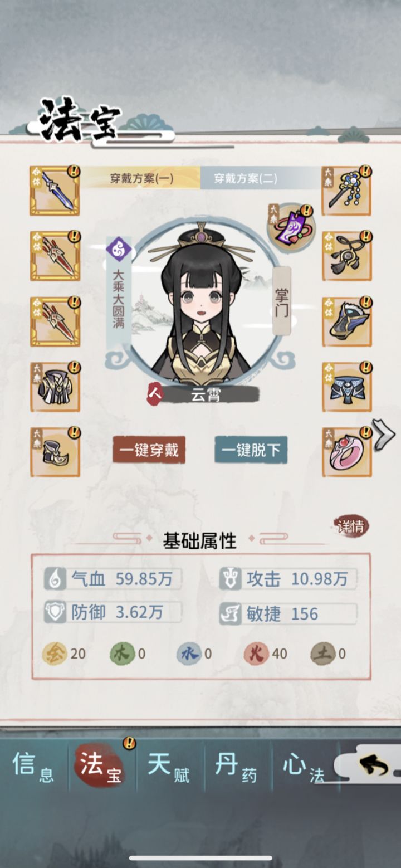Open 详情 attribute details
Image resolution: width=401 pixels, height=868 pixels.
pos(351,526)
